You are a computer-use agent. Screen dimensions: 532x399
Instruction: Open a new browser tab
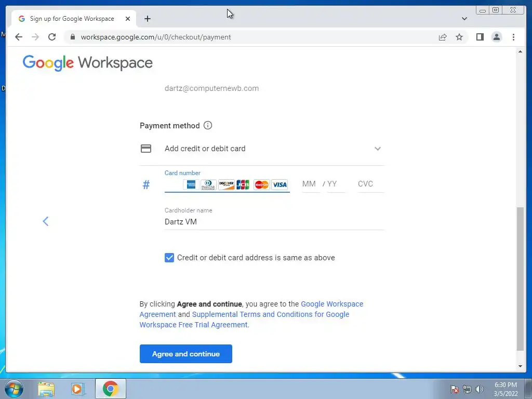pyautogui.click(x=147, y=19)
